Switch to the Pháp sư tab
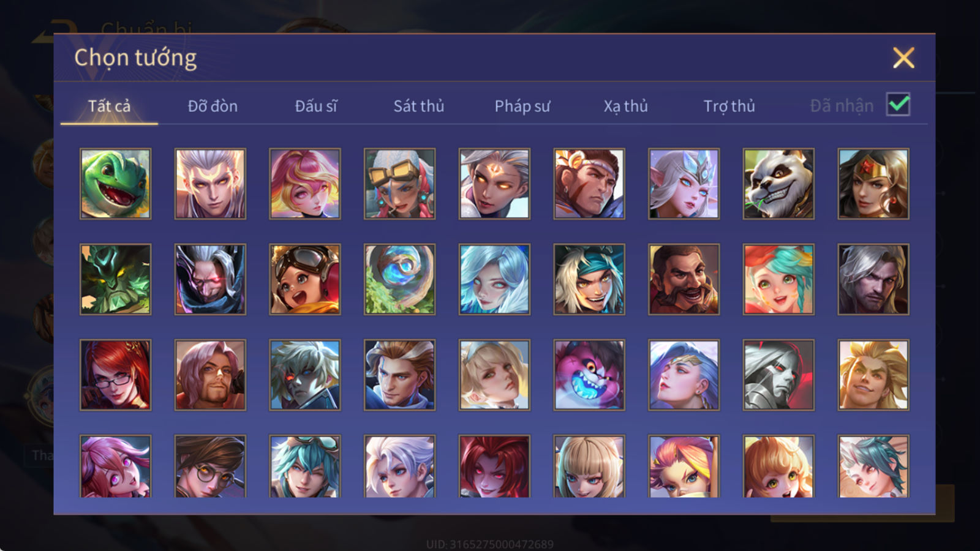Viewport: 980px width, 551px height. coord(522,106)
